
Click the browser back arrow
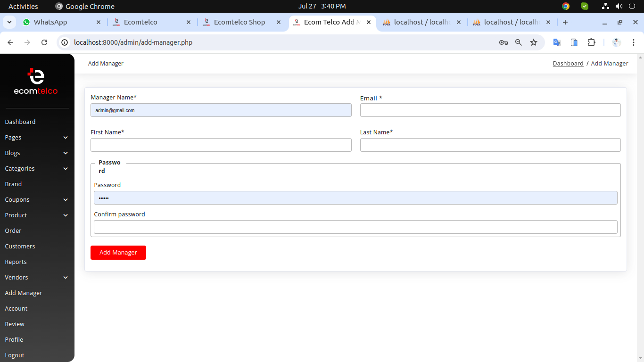click(x=10, y=42)
